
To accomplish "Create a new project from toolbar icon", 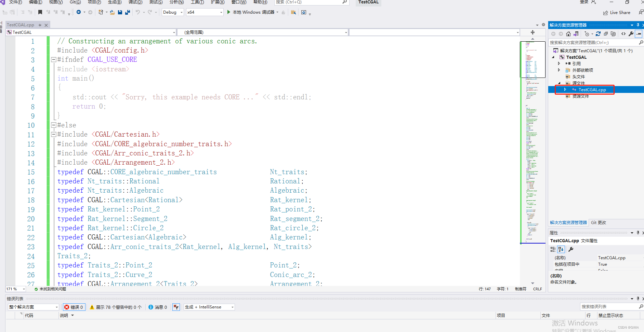I will [101, 12].
